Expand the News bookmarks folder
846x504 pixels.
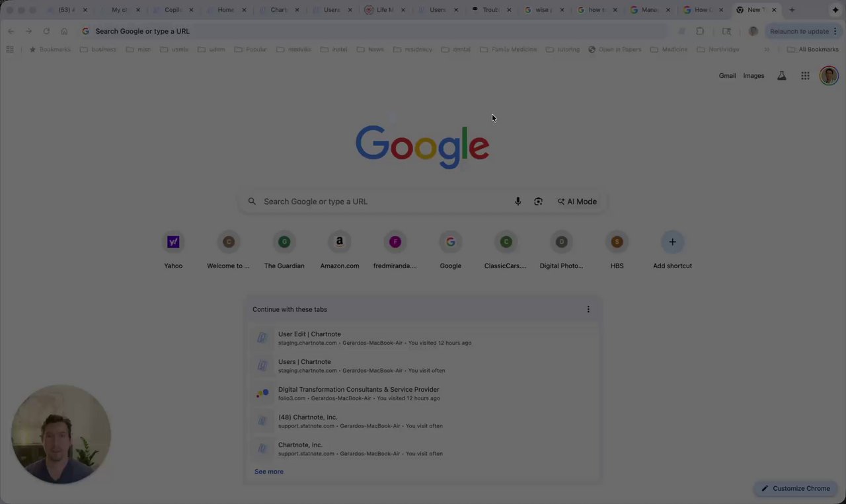click(x=370, y=50)
